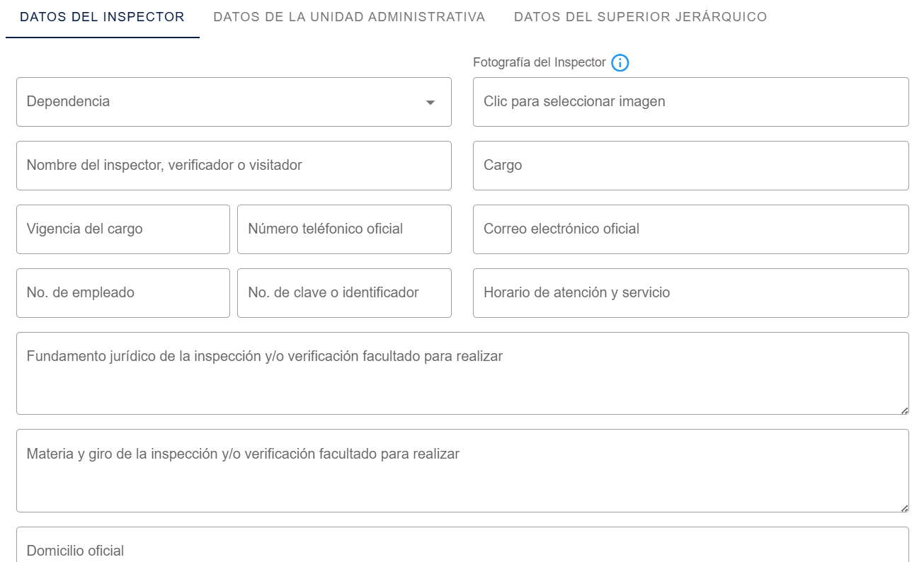
Task: Click the info icon beside Fotografía del Inspector
Action: [x=620, y=63]
